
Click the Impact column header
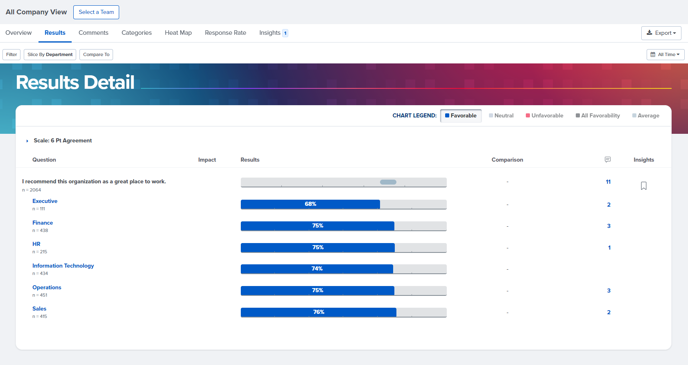click(x=207, y=160)
